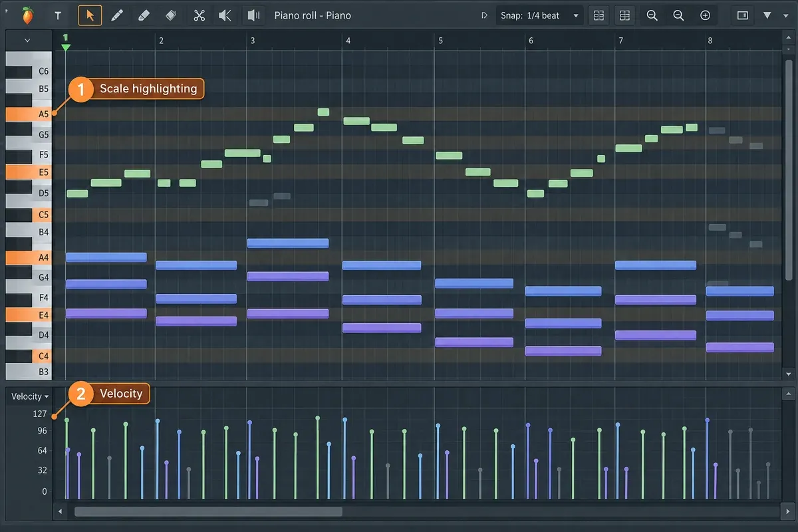The image size is (798, 532).
Task: Preview the F4 piano key
Action: click(43, 297)
